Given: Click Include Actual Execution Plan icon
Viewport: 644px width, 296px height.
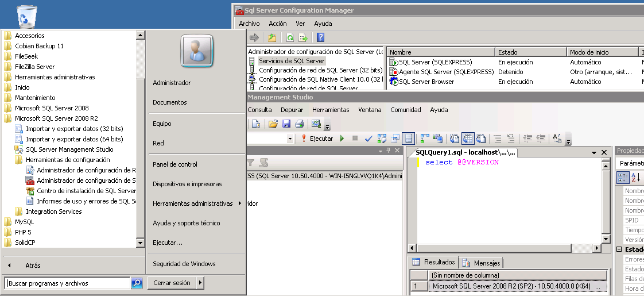Looking at the screenshot, I should tap(425, 139).
